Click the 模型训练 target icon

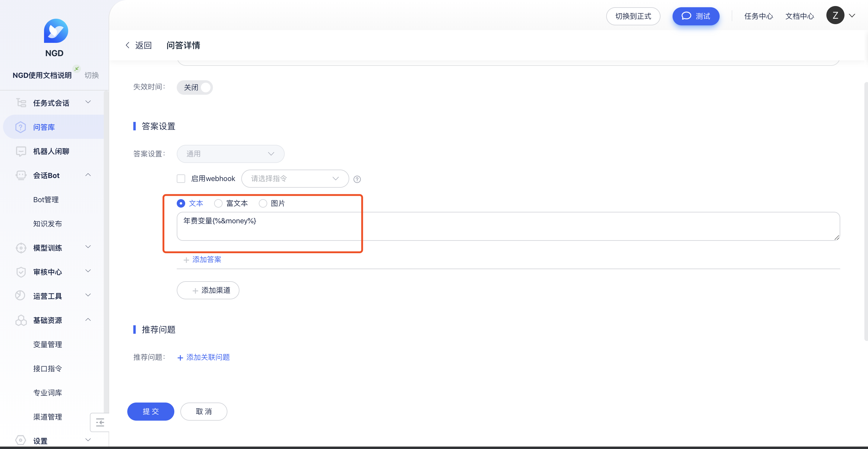(21, 248)
